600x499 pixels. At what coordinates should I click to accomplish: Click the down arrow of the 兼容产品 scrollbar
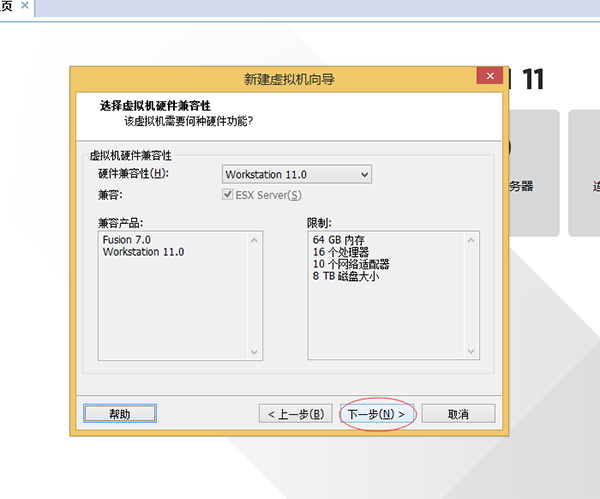254,352
